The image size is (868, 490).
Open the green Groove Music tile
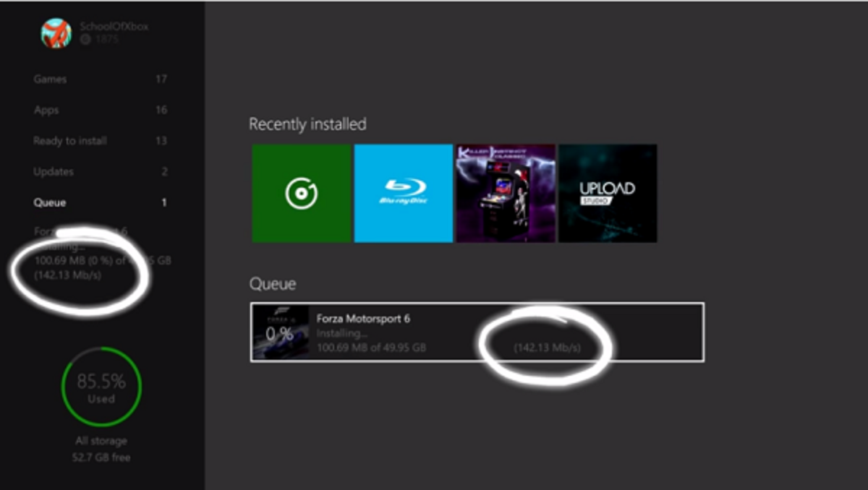click(302, 193)
